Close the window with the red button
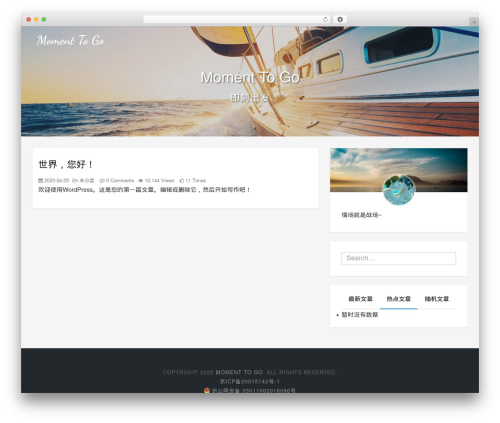 [29, 19]
